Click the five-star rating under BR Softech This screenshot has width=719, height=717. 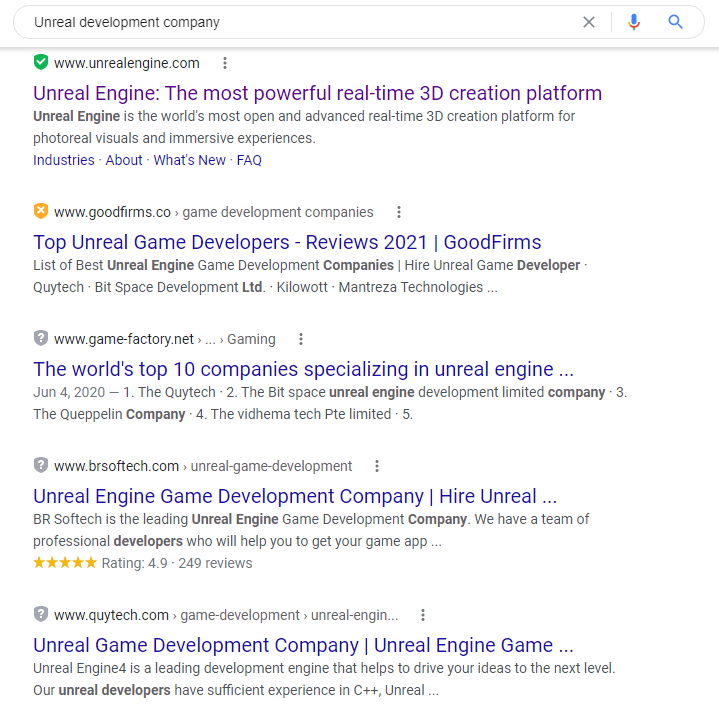pos(65,563)
